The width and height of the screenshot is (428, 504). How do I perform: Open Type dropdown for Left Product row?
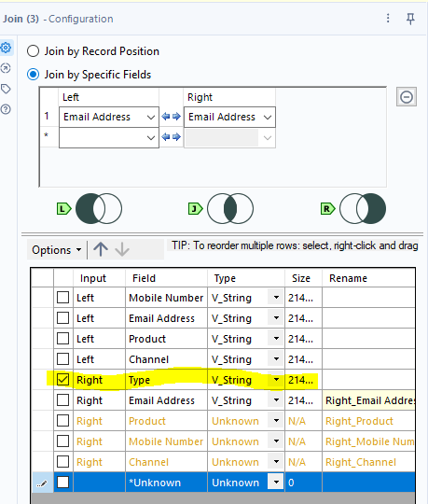pos(276,339)
